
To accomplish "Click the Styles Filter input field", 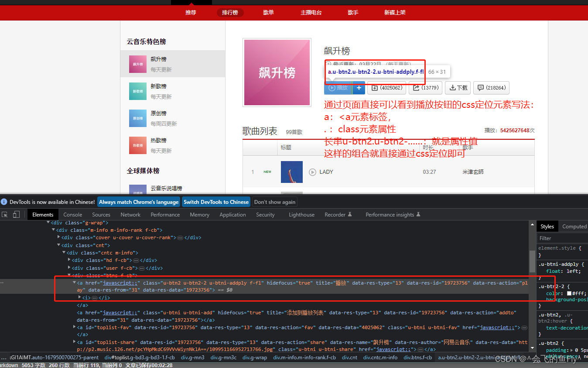I will (562, 238).
